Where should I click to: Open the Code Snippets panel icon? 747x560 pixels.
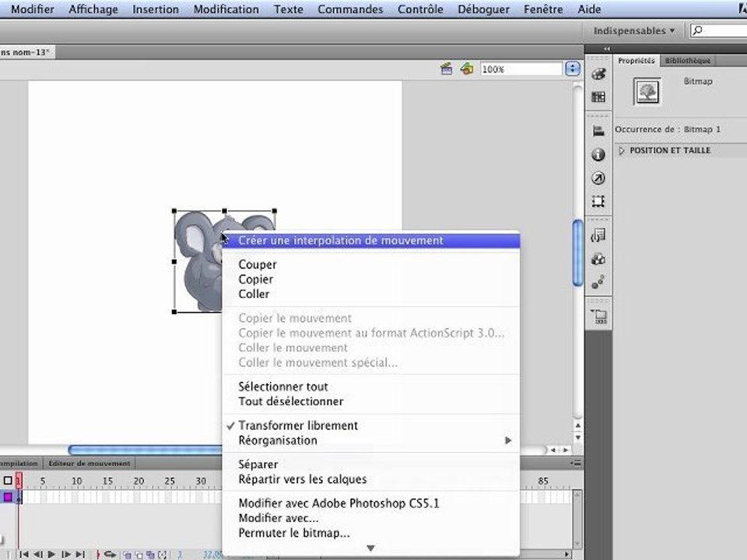click(x=598, y=235)
